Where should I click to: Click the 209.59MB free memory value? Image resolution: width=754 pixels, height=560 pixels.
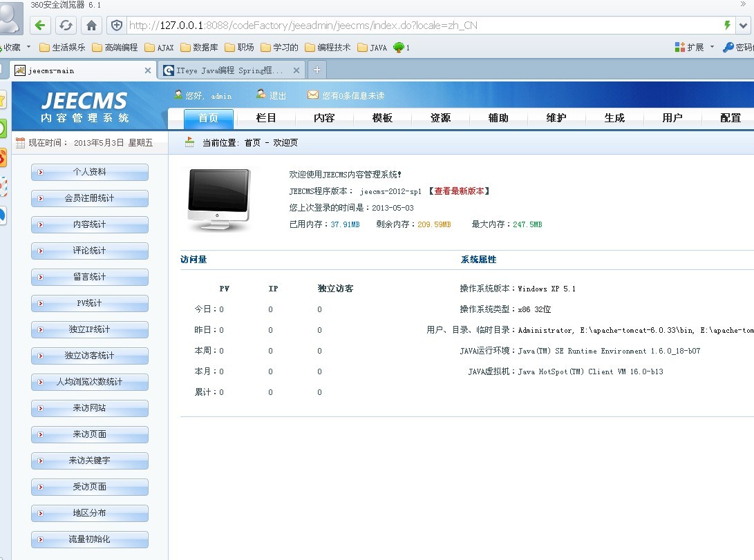(x=434, y=224)
